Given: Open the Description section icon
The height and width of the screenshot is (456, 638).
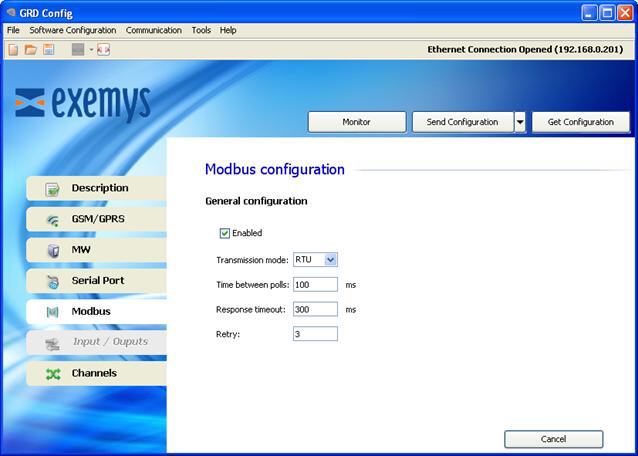Looking at the screenshot, I should [x=52, y=189].
